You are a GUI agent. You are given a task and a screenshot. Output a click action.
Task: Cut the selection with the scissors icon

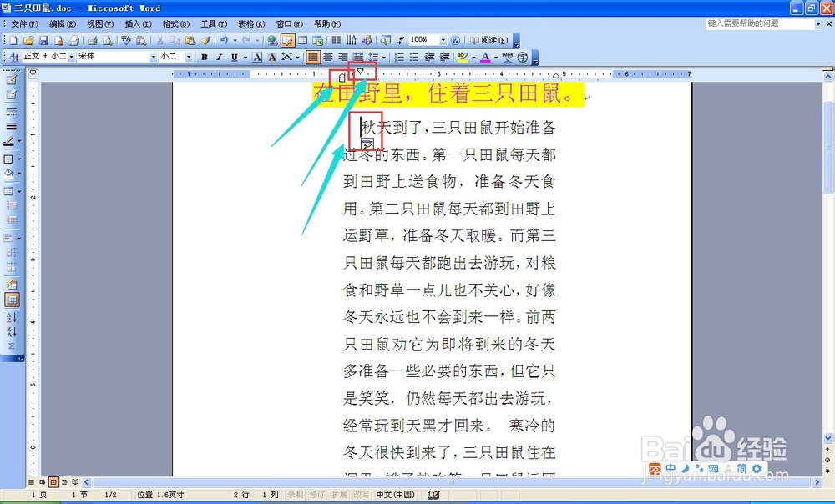tap(159, 40)
